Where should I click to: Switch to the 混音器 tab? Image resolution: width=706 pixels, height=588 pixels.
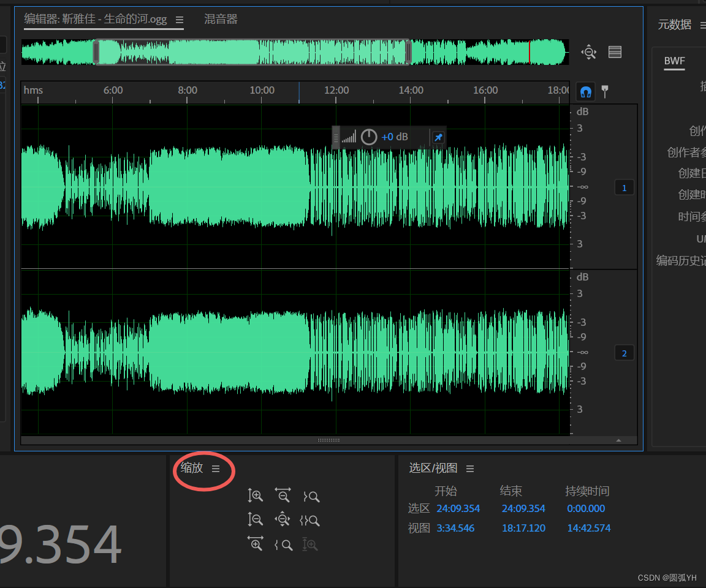219,19
